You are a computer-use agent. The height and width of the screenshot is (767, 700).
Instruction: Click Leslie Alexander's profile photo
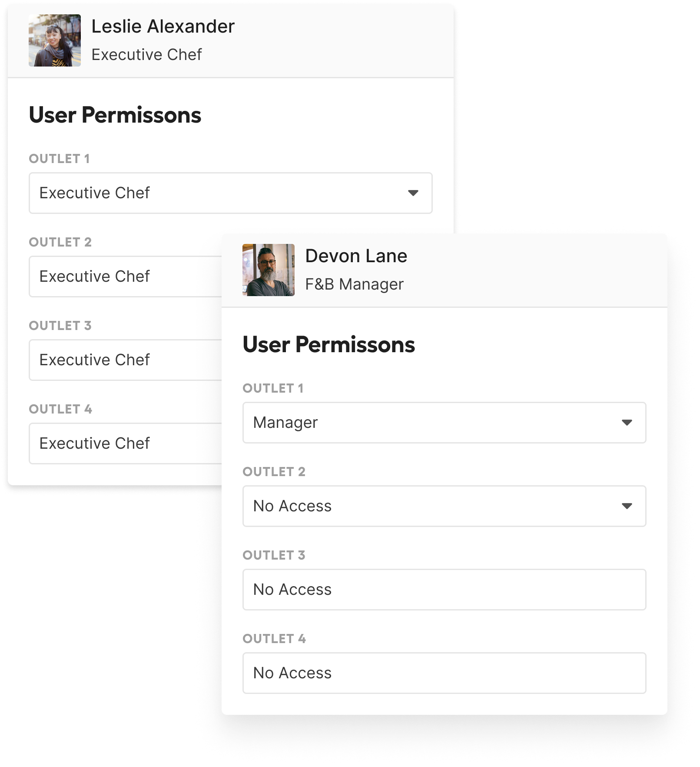tap(55, 40)
